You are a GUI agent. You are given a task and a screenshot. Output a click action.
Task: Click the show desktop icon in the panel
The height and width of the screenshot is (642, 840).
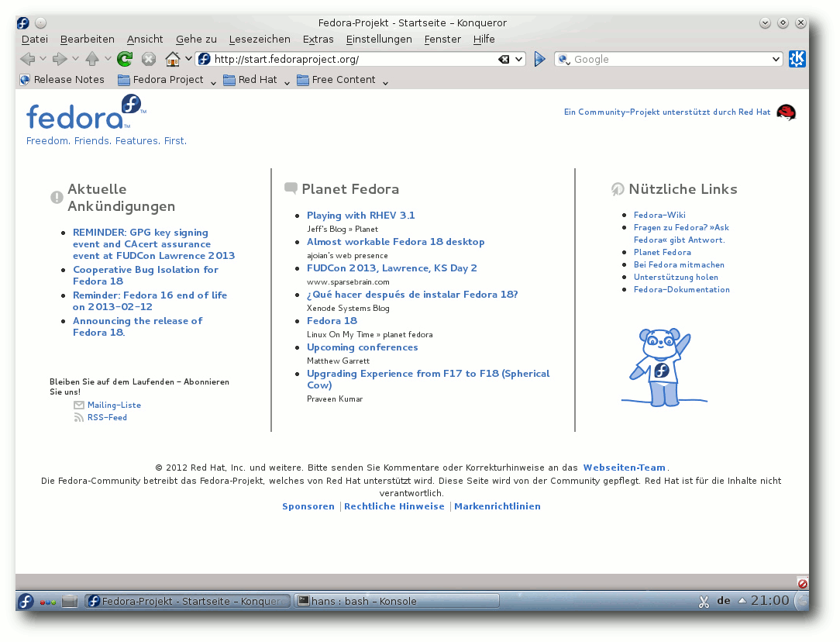(x=70, y=602)
